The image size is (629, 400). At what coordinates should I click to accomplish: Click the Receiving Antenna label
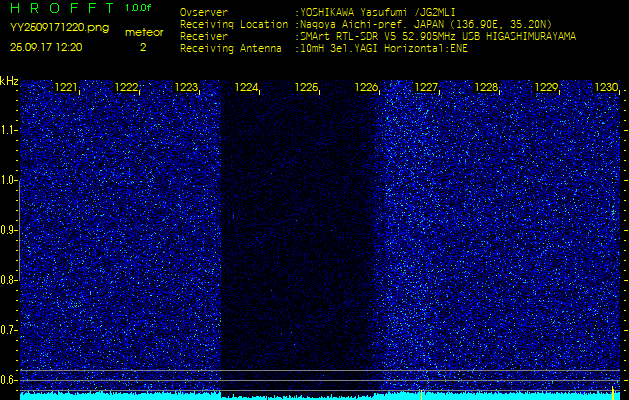(231, 49)
